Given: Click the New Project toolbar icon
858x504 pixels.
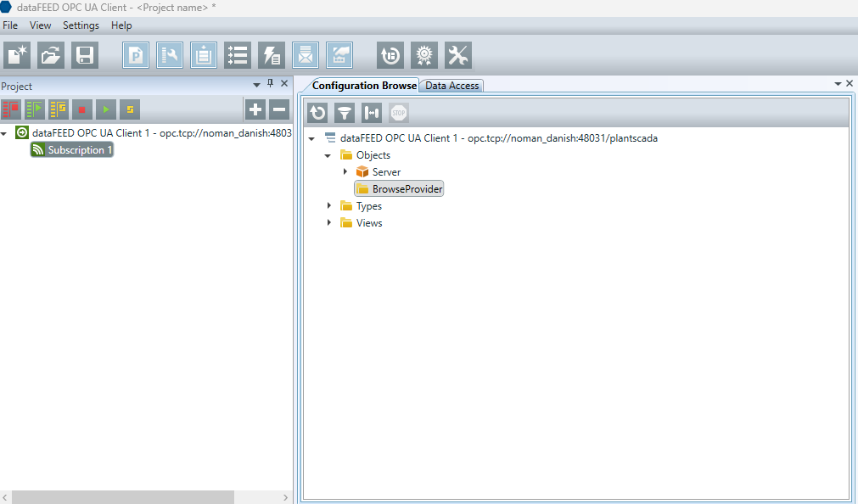Looking at the screenshot, I should pyautogui.click(x=17, y=56).
